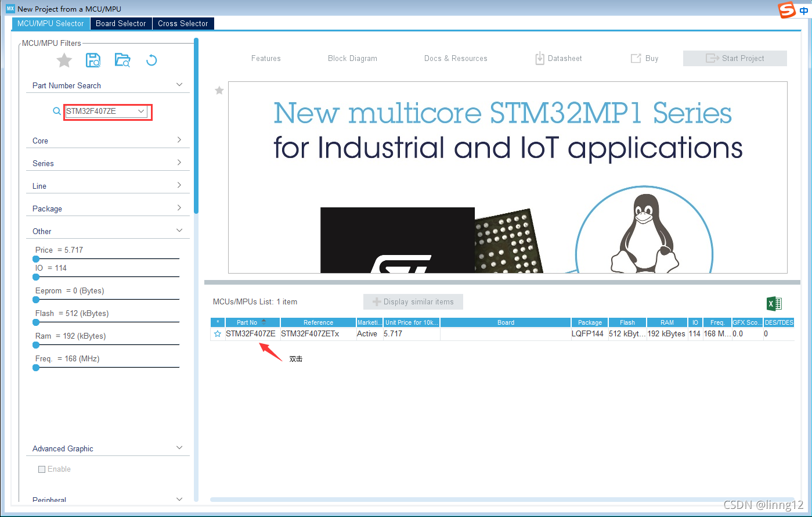Sort by the Unit Price for 10k column header
This screenshot has width=812, height=517.
click(x=412, y=322)
